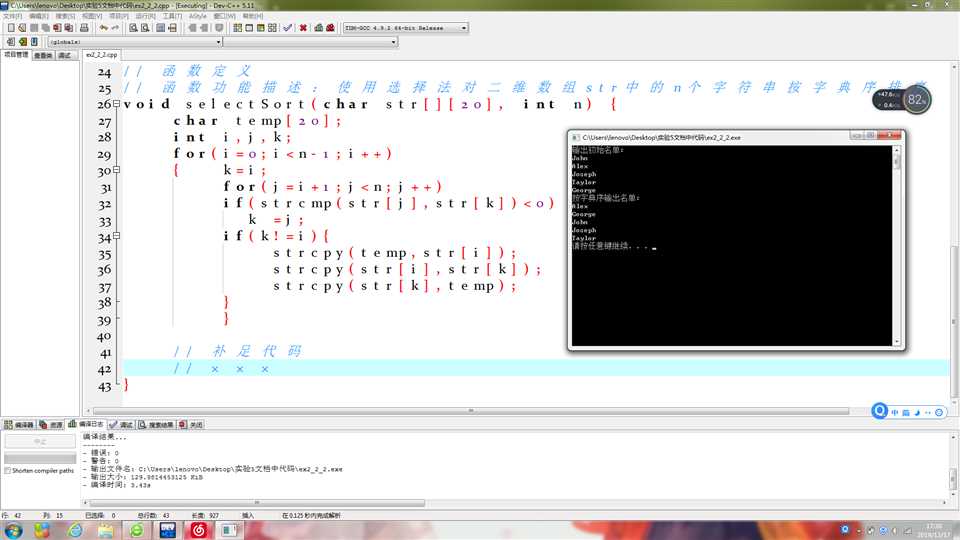The height and width of the screenshot is (540, 960).
Task: Redo the edit via toolbar arrow
Action: click(114, 28)
